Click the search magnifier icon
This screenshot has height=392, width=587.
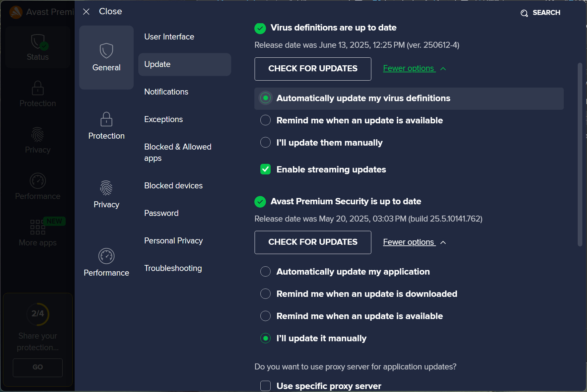click(524, 13)
